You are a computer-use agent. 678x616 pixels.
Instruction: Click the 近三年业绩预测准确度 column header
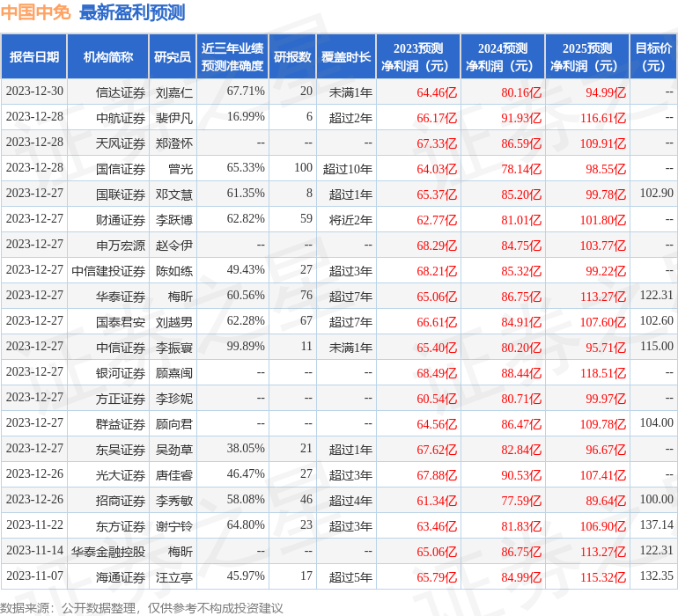click(232, 56)
